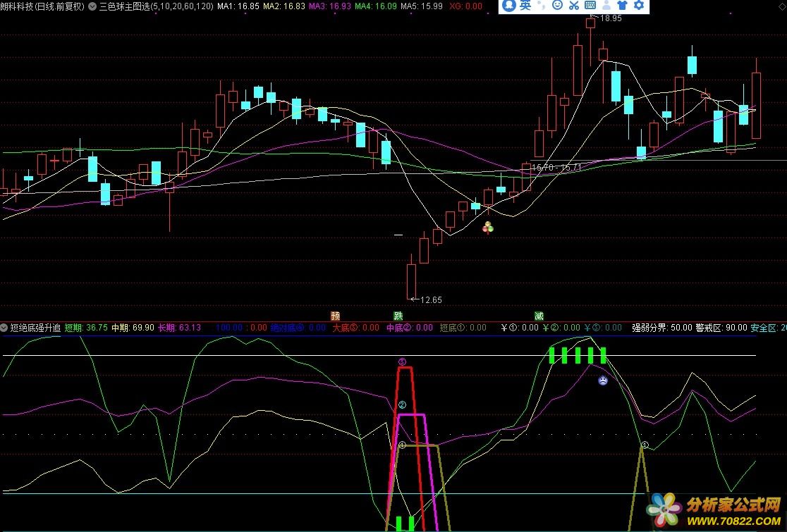Click the ¥①: 0.00 value
Viewport: 787px width, 532px height.
(520, 328)
